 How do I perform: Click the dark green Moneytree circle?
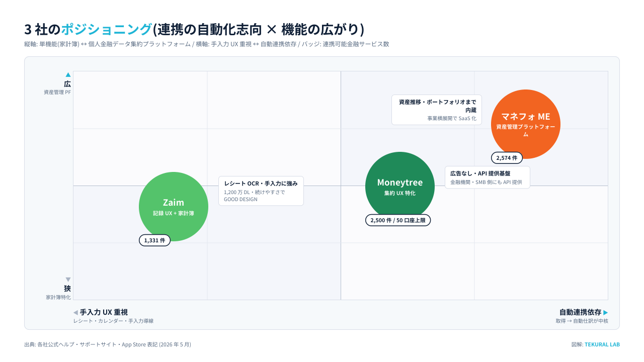(x=400, y=187)
